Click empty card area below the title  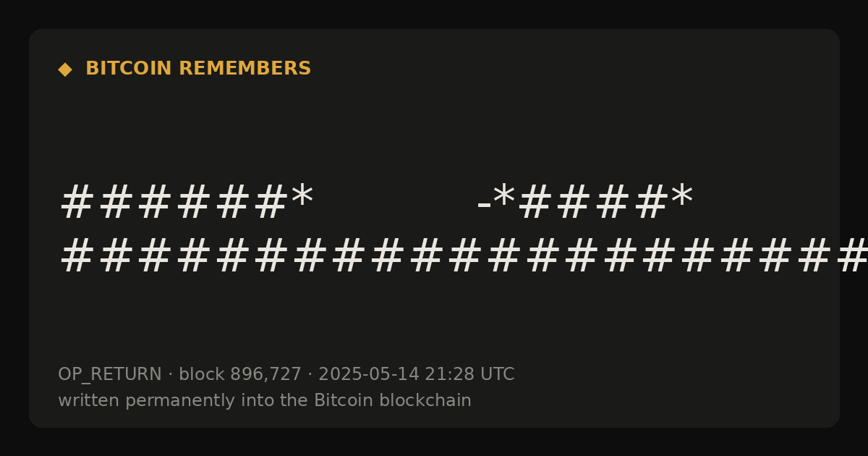[434, 130]
